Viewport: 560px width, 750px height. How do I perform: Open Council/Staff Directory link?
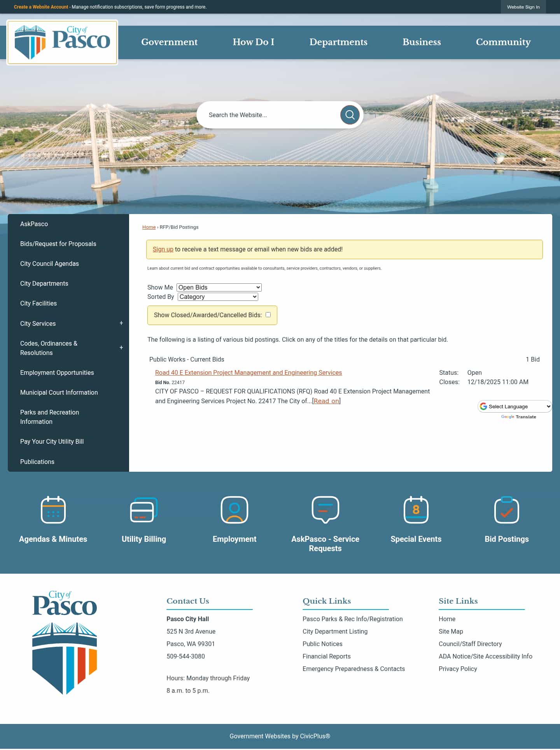pos(470,644)
